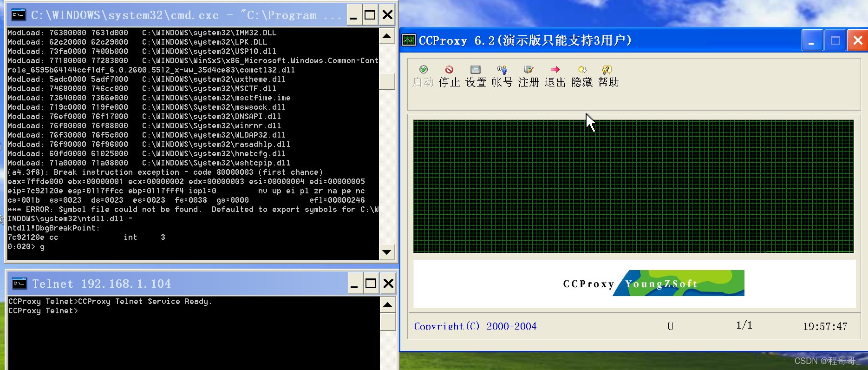Screen dimensions: 868x370
Task: Click the IMM32.DLL ModLoad line
Action: 142,33
